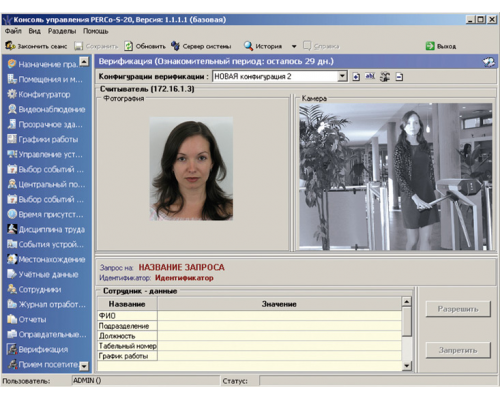Click the 'Табельный номер' row label

pos(127,346)
